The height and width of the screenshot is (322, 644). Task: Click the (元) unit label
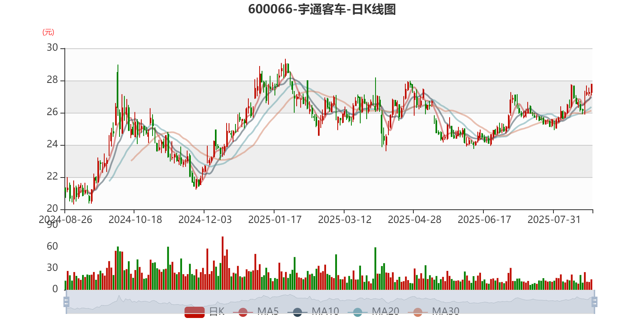(48, 32)
